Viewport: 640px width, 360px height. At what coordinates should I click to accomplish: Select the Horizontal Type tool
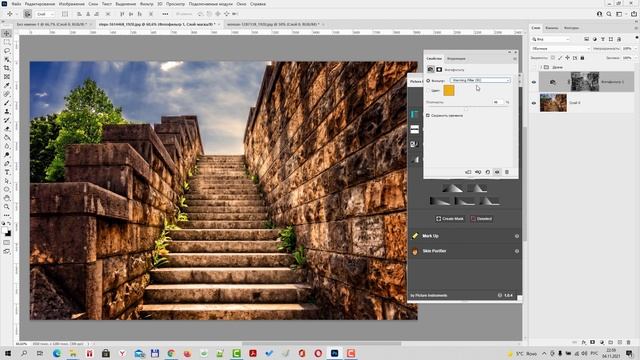click(x=7, y=172)
